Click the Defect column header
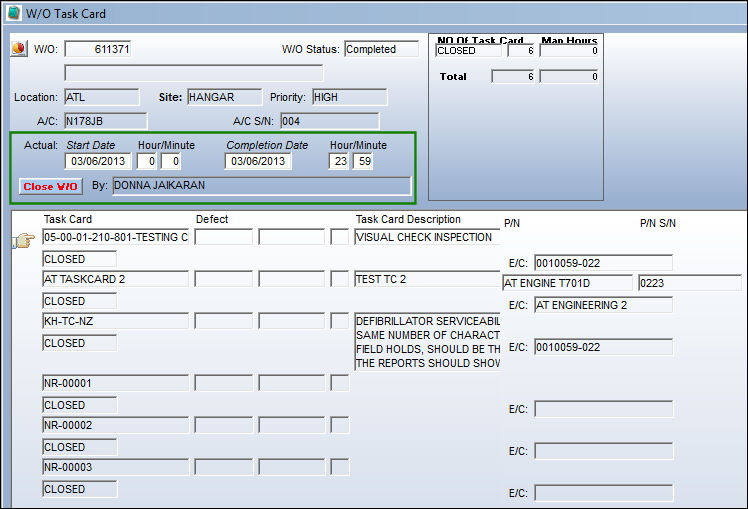The height and width of the screenshot is (509, 748). 212,219
